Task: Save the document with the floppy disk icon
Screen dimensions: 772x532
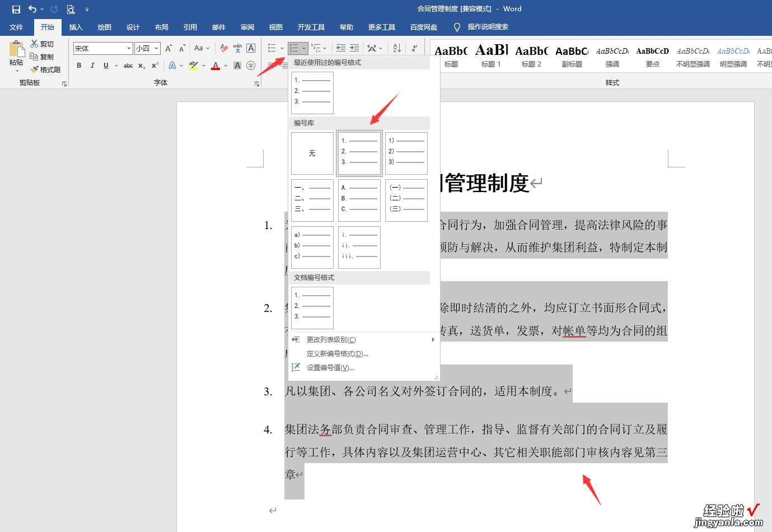Action: pyautogui.click(x=16, y=9)
